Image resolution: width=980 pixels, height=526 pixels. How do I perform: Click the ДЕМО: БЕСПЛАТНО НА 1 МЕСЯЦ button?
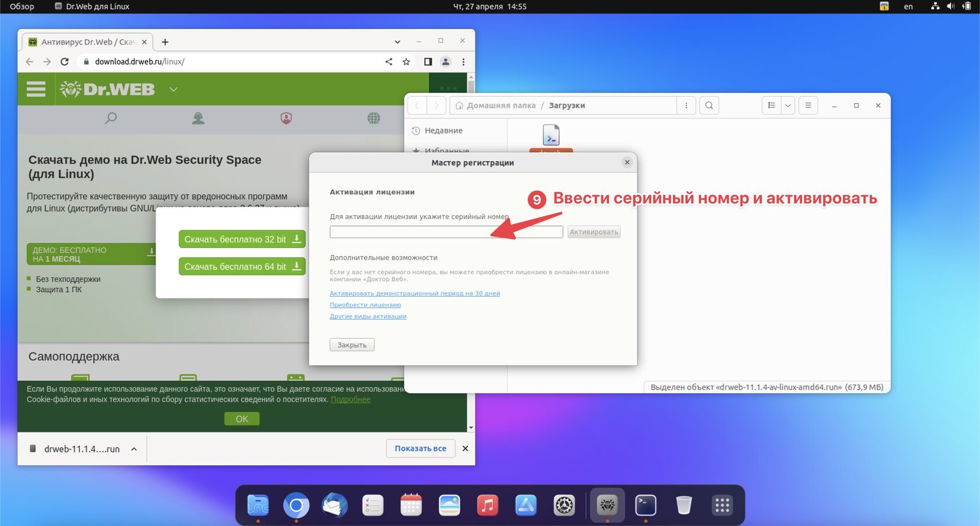[x=92, y=254]
